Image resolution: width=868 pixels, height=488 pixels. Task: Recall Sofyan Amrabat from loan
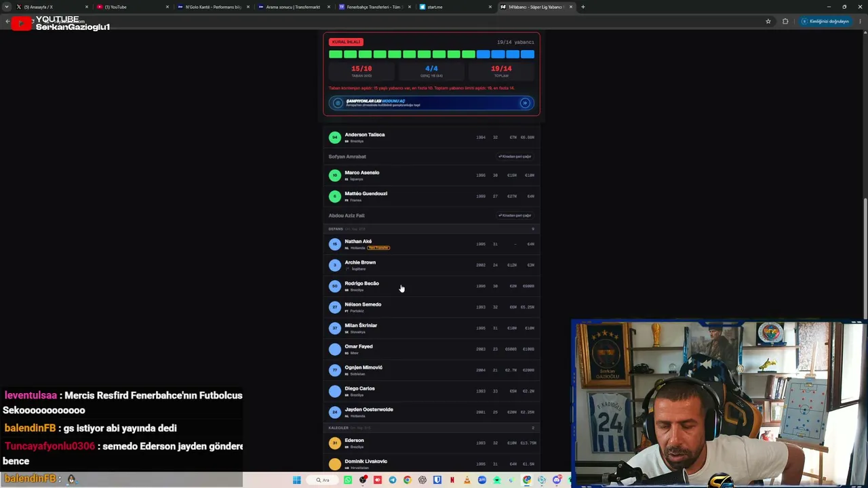click(515, 157)
